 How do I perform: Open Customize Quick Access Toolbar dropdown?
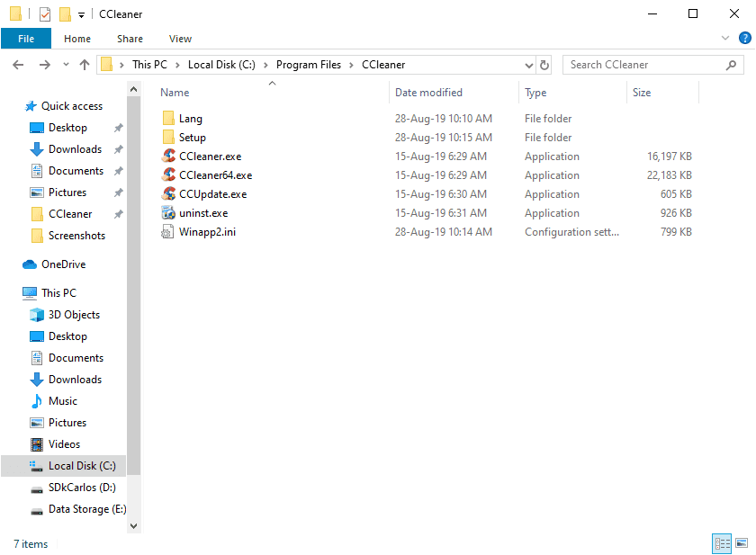82,15
